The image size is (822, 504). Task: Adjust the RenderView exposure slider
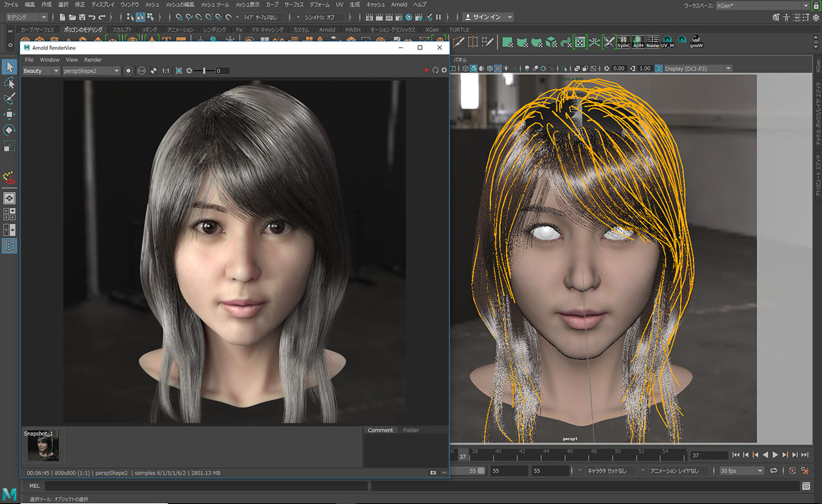point(204,71)
